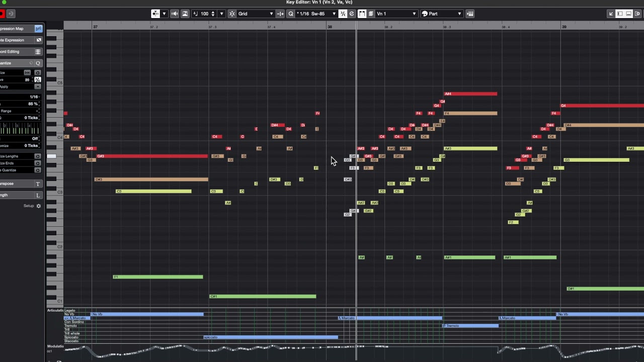Click the Q icon in Quantize section
Image resolution: width=644 pixels, height=362 pixels.
pyautogui.click(x=38, y=63)
